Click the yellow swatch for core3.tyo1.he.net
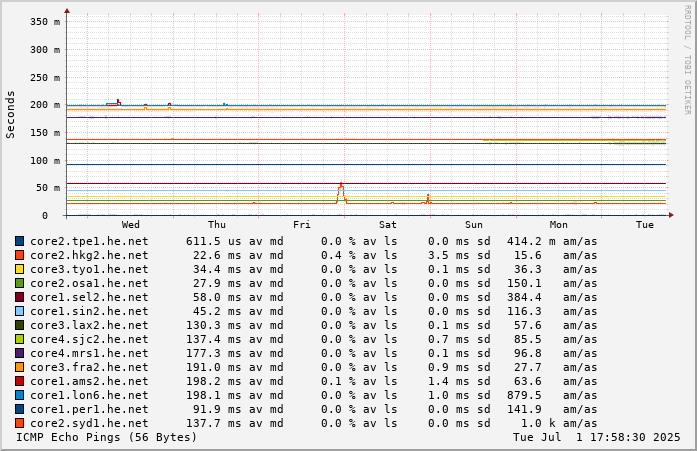Viewport: 697px width, 451px height. tap(20, 269)
